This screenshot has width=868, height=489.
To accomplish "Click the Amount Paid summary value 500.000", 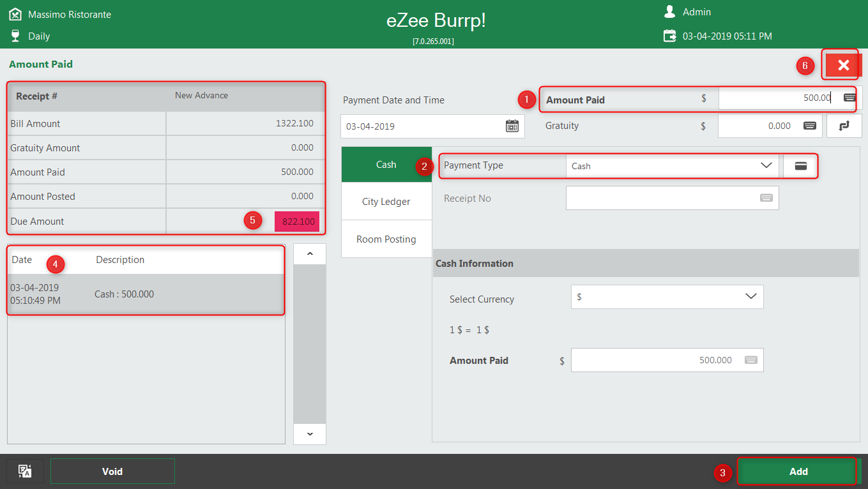I will 297,172.
